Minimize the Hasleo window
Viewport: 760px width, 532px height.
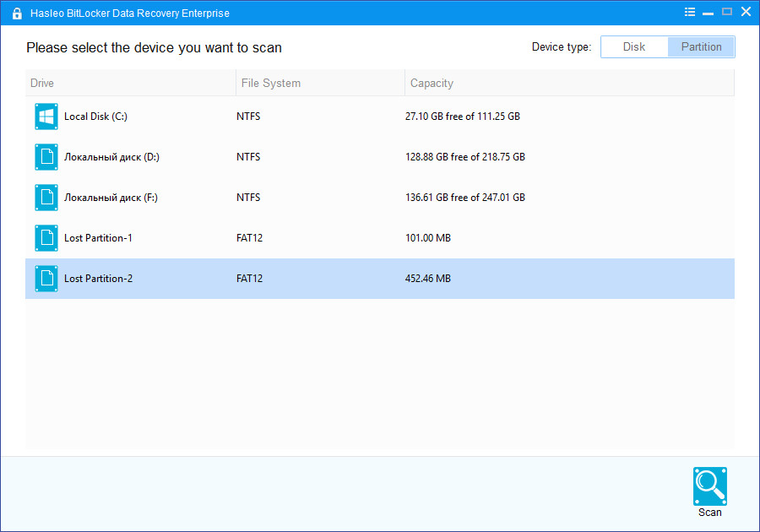708,12
